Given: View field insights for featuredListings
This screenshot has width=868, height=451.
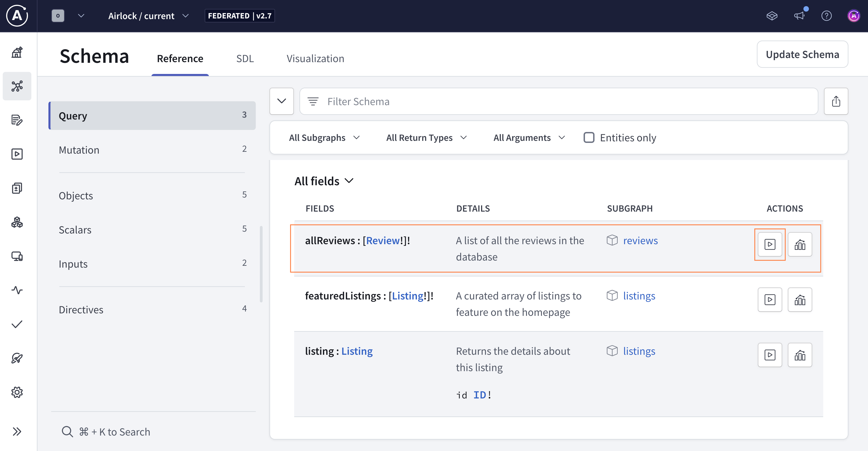Looking at the screenshot, I should (x=800, y=299).
